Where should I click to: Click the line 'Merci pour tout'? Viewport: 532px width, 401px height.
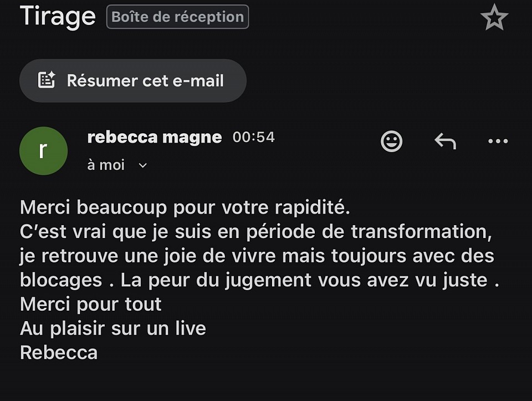91,304
